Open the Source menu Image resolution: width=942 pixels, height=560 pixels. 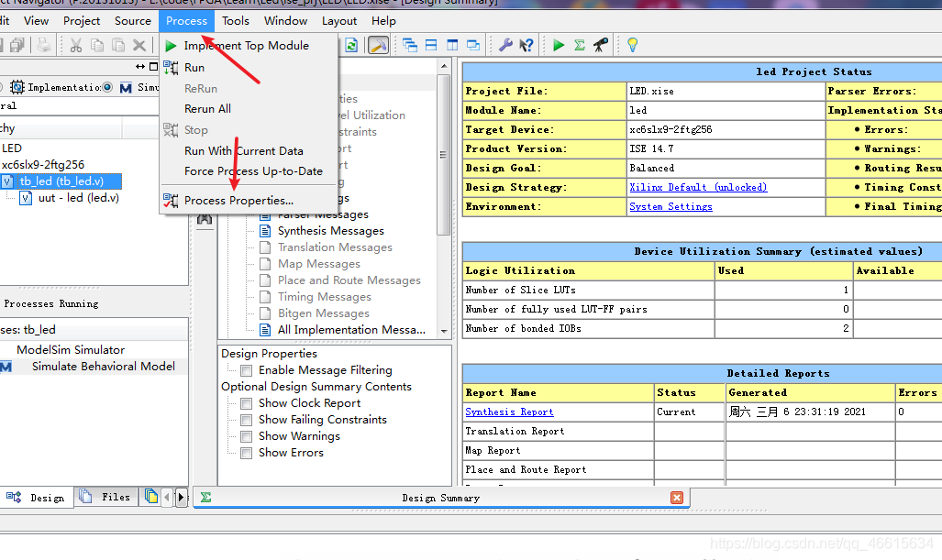[133, 21]
